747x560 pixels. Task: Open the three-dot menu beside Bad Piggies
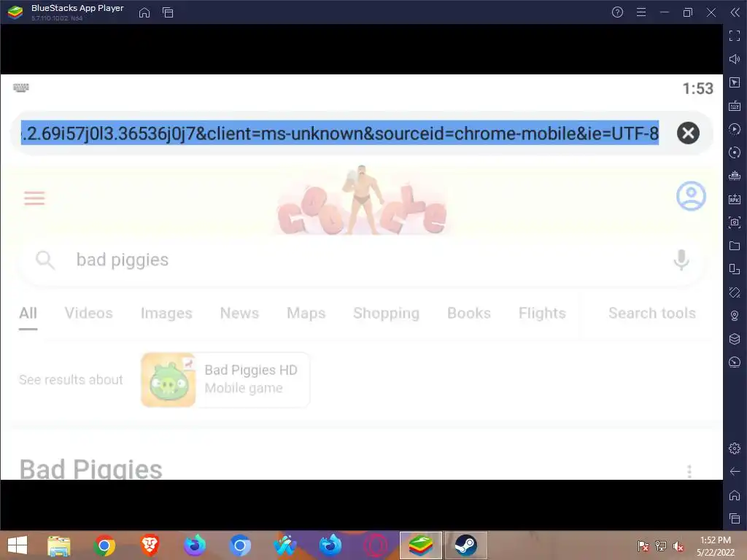[689, 471]
